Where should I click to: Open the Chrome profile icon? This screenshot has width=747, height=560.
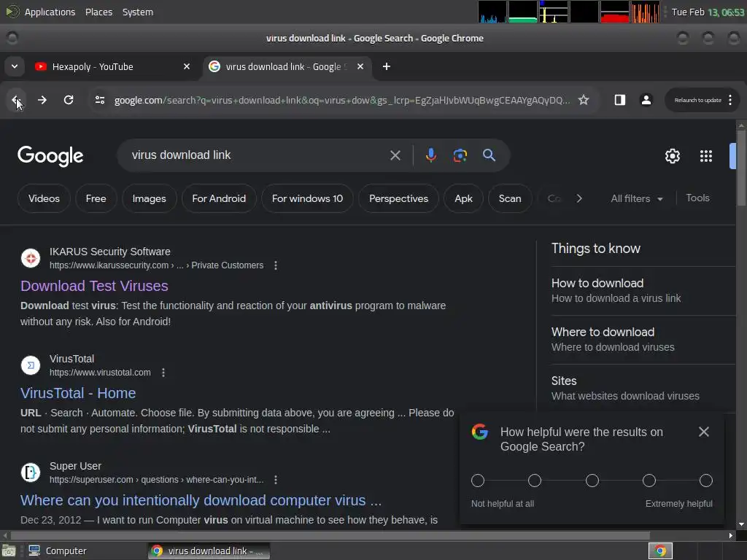[646, 100]
